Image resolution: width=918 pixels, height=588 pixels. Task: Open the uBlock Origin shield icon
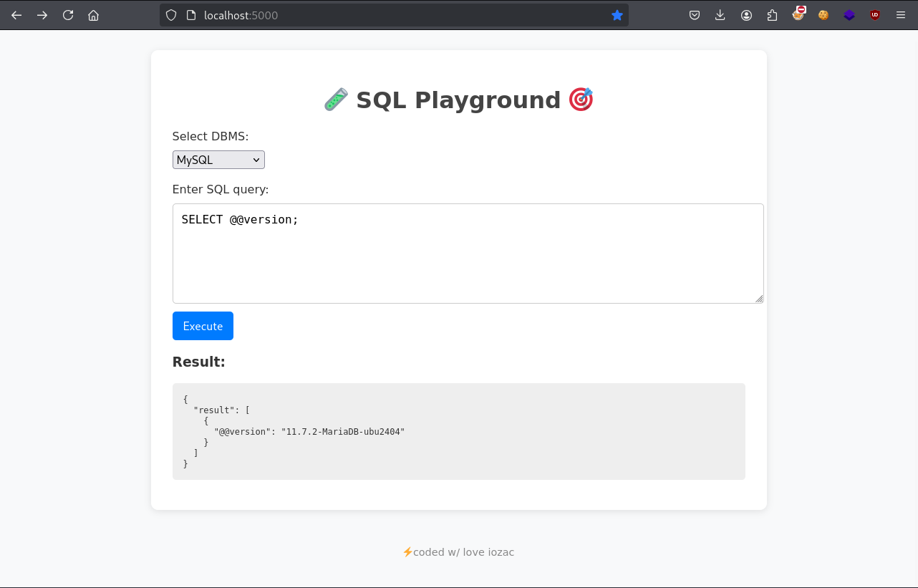point(875,15)
